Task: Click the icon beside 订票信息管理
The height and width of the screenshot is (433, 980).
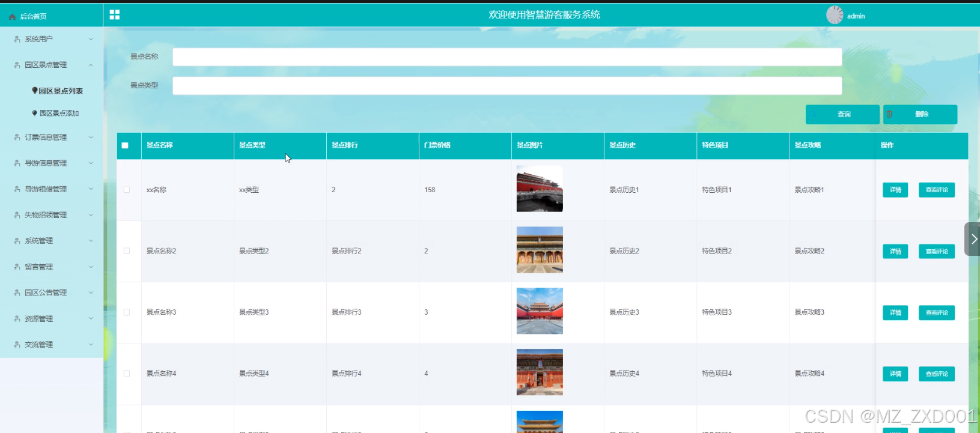Action: tap(17, 138)
